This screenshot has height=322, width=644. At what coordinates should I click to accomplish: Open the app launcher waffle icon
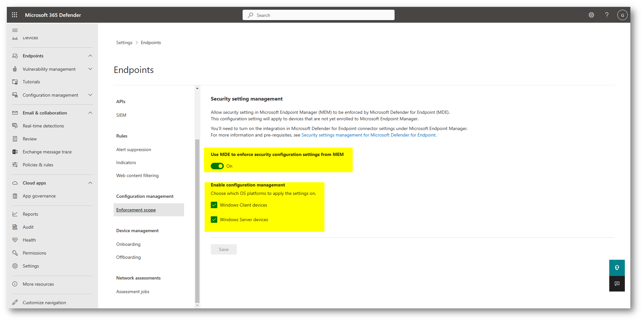(x=15, y=15)
